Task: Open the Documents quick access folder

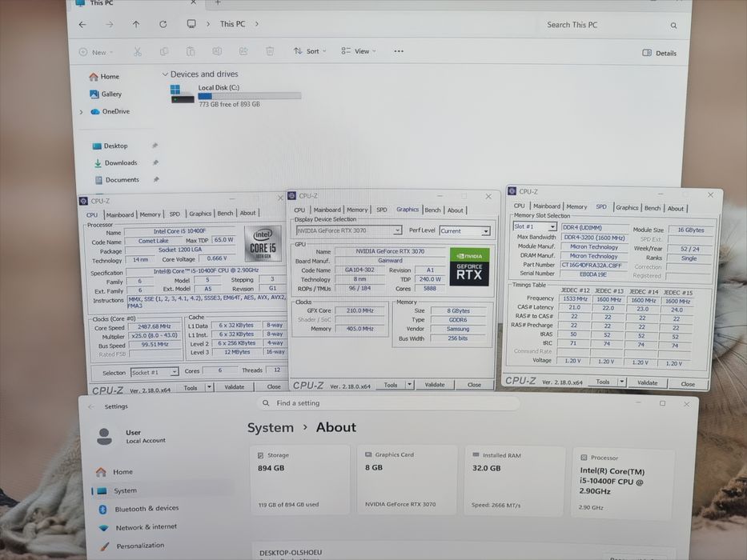Action: (x=117, y=180)
